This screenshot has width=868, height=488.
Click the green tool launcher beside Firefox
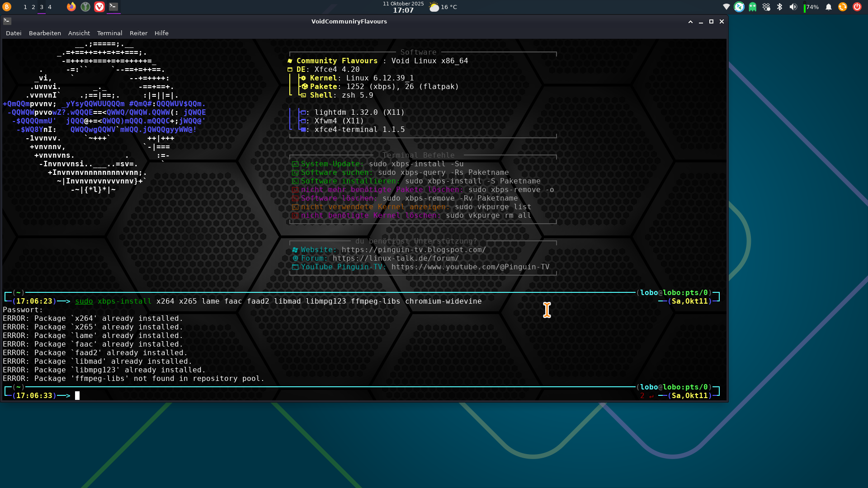pos(85,7)
